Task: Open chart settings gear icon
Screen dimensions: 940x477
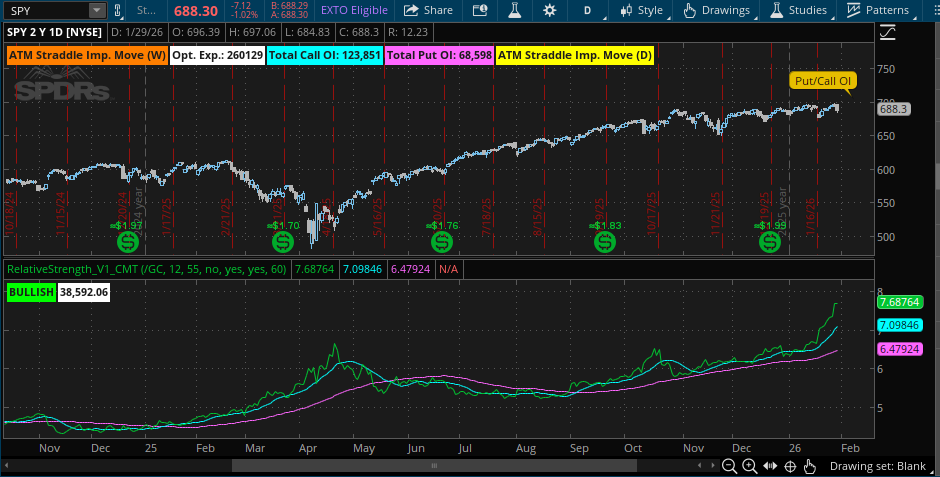Action: (549, 10)
